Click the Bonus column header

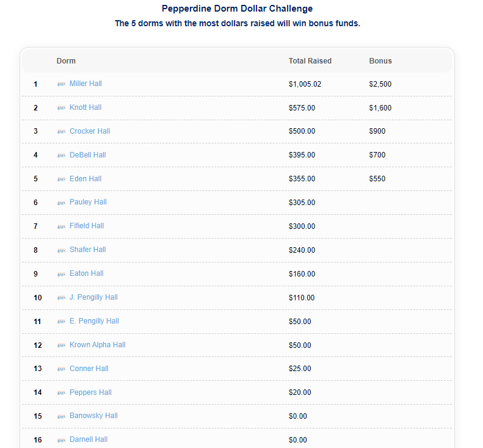(x=380, y=61)
